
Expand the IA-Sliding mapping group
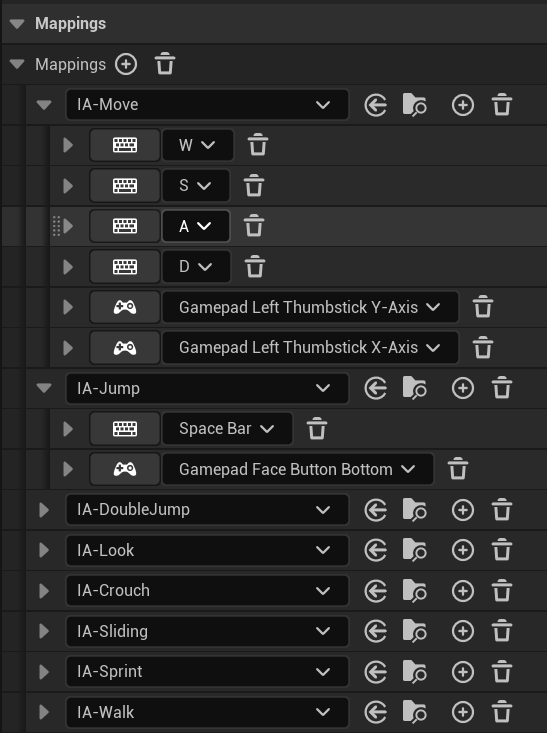[44, 631]
